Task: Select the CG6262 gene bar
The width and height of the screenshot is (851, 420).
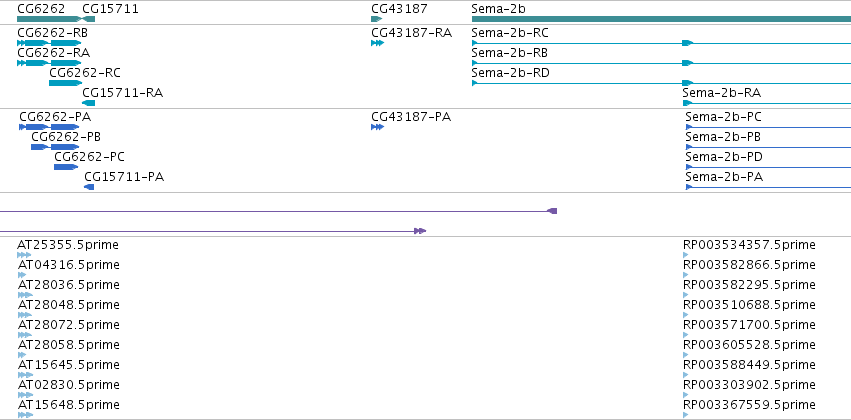Action: click(x=50, y=19)
